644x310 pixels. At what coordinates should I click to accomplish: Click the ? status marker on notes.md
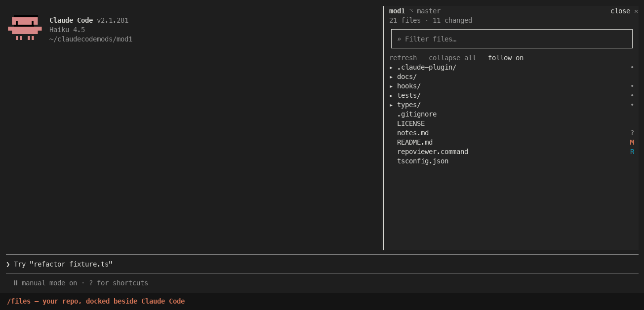632,133
